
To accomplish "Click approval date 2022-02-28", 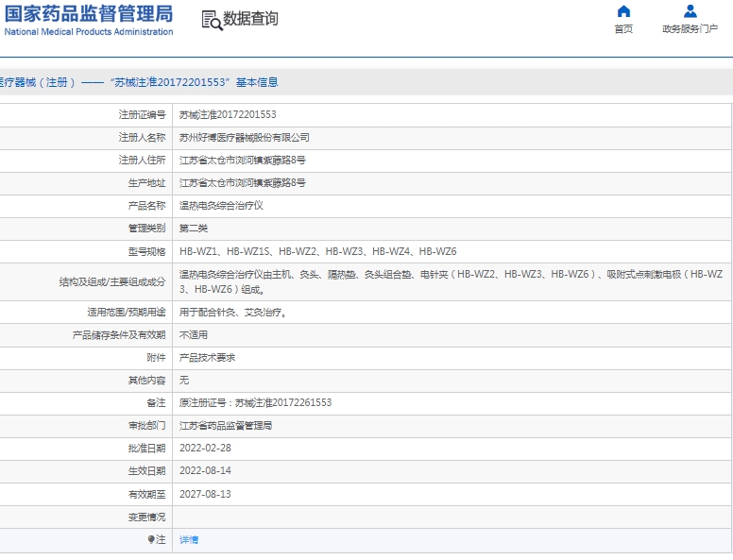I will [205, 448].
